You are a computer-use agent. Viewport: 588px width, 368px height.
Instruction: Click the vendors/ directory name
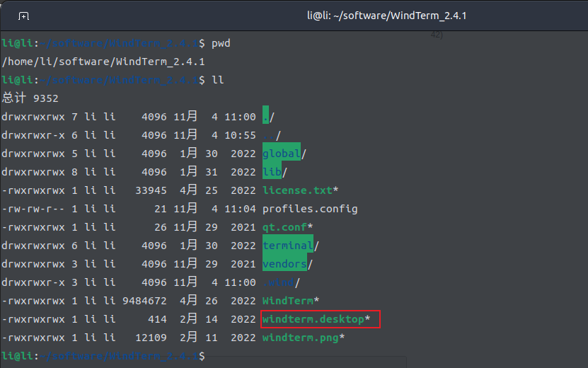(x=287, y=264)
